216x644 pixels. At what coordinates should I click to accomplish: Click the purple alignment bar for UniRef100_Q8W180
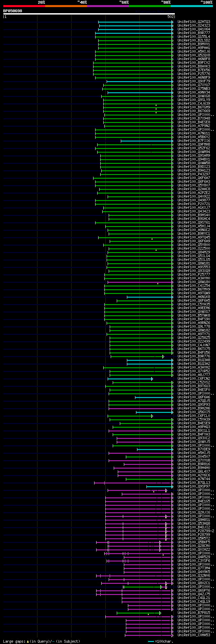(x=140, y=282)
